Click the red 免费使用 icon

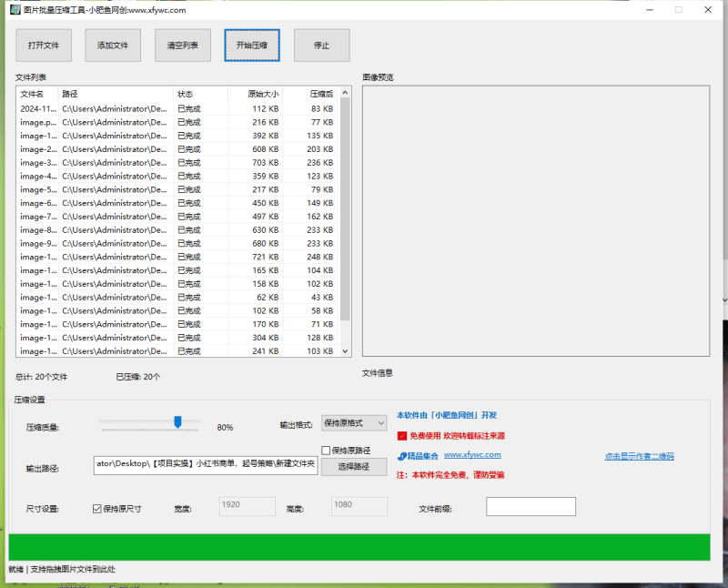click(x=402, y=436)
